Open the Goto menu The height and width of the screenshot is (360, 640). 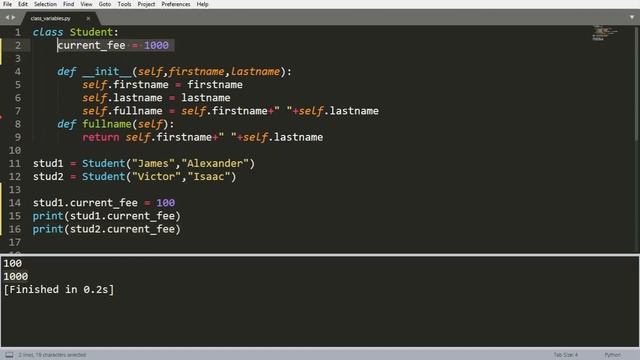click(104, 4)
